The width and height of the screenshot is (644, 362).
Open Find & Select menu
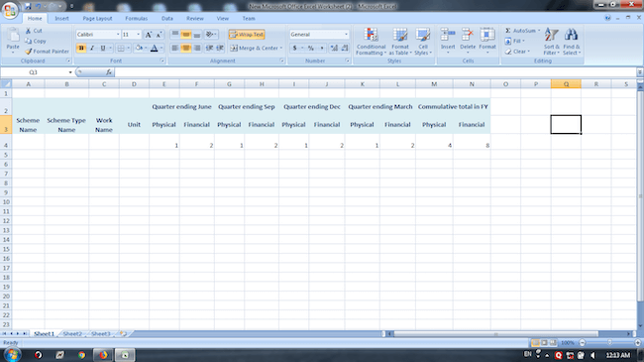(x=572, y=41)
